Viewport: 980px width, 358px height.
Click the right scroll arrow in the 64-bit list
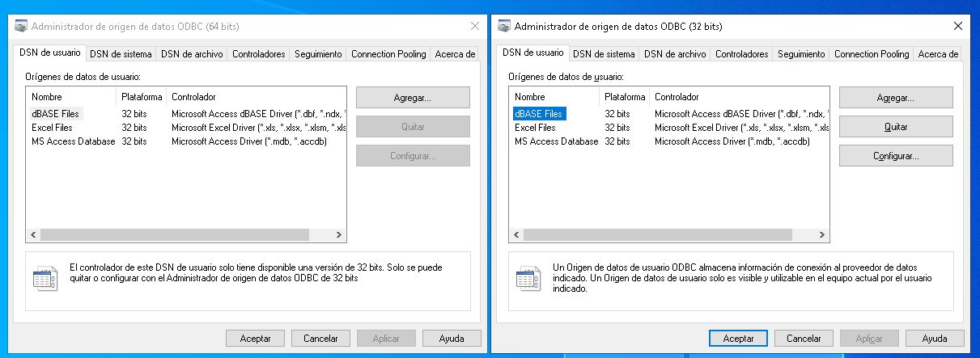tap(341, 235)
